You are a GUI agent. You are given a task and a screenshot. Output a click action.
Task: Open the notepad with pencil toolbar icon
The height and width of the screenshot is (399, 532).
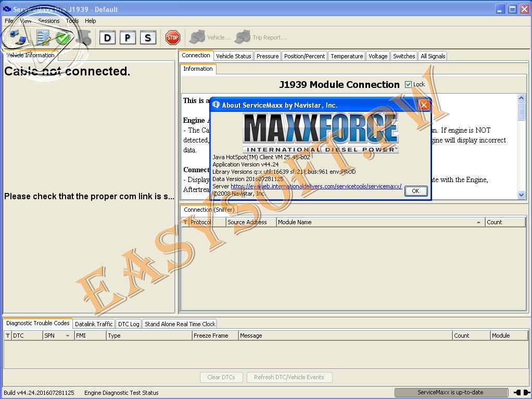click(43, 37)
